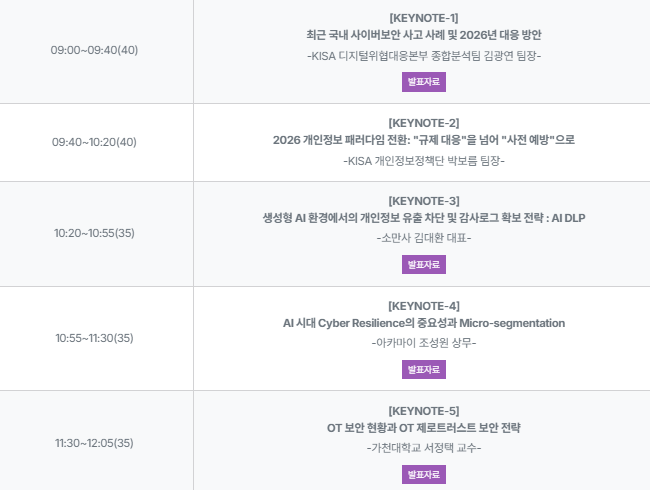Click the 11:30~12:05(35) time slot
This screenshot has width=650, height=490.
click(x=94, y=443)
